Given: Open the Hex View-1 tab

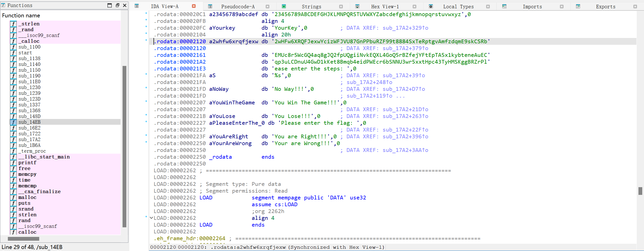Looking at the screenshot, I should click(x=385, y=7).
